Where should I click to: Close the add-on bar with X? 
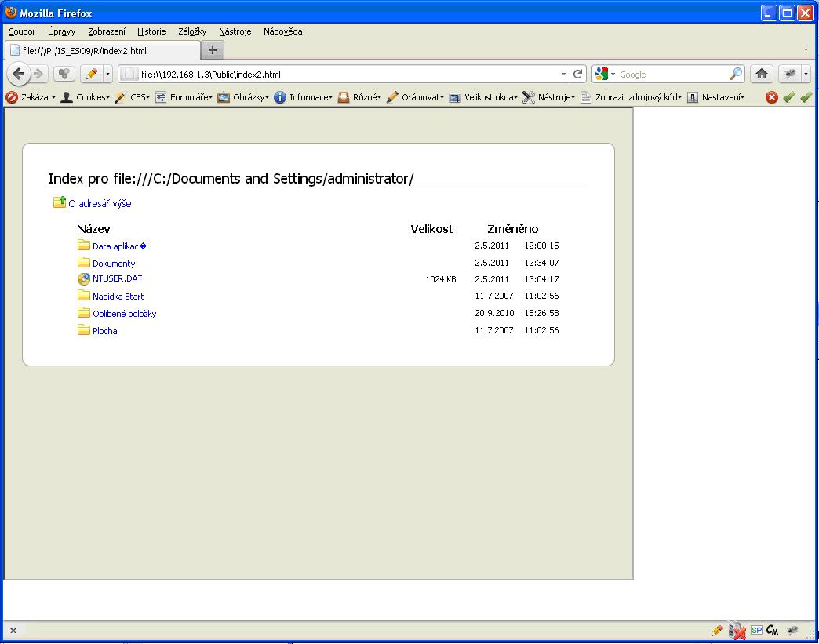(13, 631)
